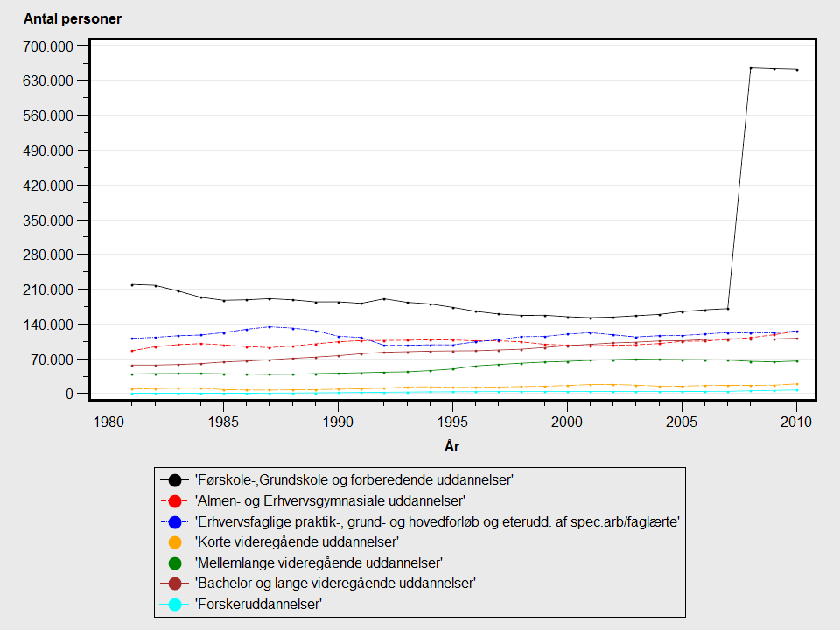Click the 'År' x-axis title
This screenshot has width=840, height=630.
click(x=451, y=446)
